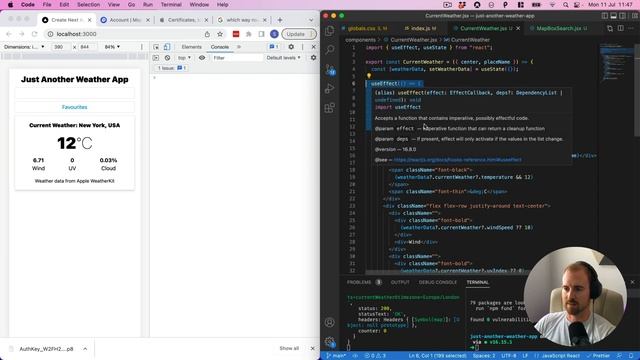Open the index.js editor tab
The height and width of the screenshot is (360, 640).
point(420,29)
